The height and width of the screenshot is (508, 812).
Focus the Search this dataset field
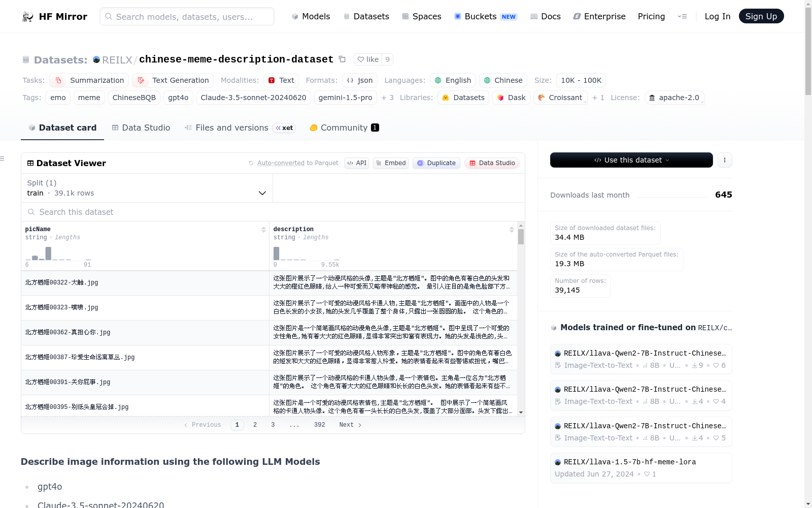(x=273, y=212)
